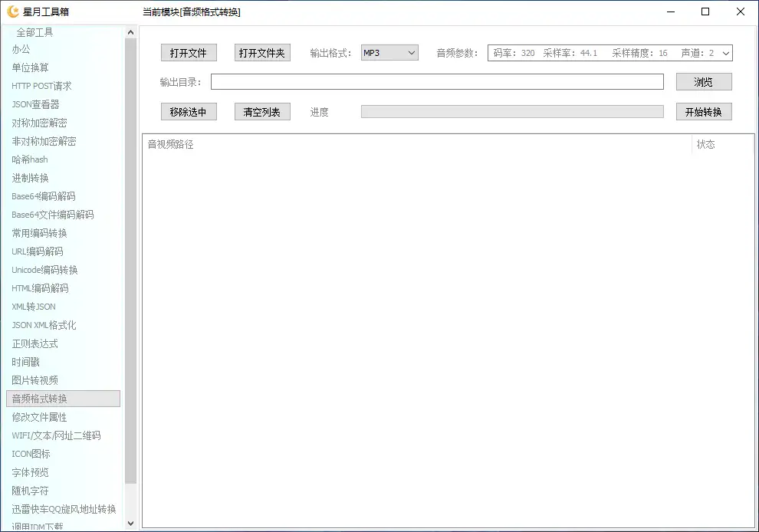Open the 单位换算 tool
Image resolution: width=759 pixels, height=532 pixels.
tap(30, 67)
